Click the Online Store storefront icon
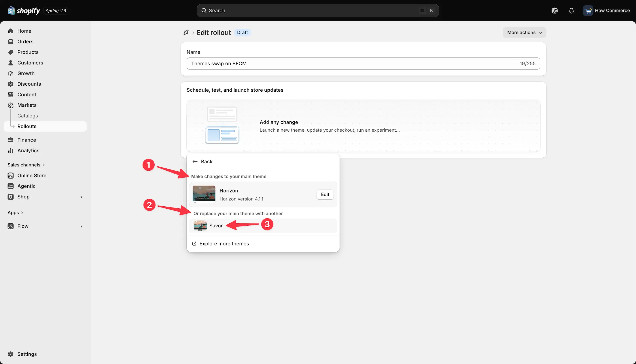636x364 pixels. click(x=11, y=175)
